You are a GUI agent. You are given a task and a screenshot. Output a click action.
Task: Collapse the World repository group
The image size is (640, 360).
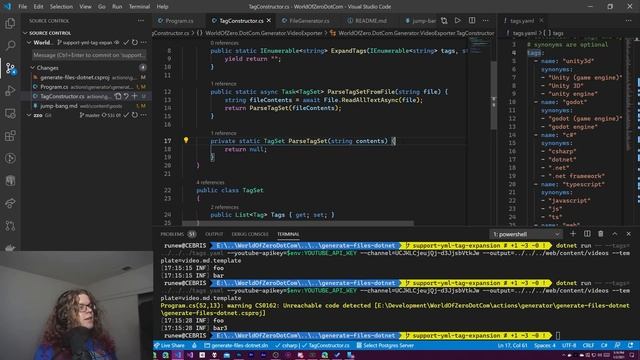pyautogui.click(x=29, y=42)
